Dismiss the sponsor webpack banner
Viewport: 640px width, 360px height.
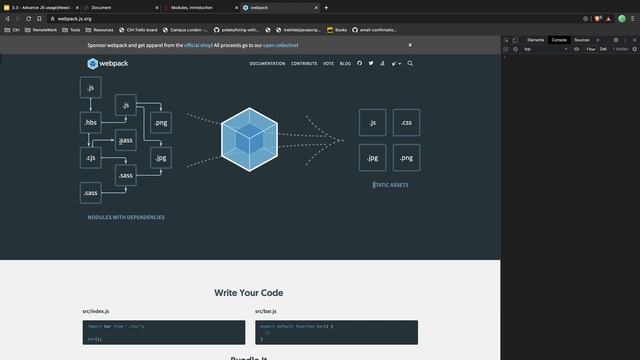[410, 45]
